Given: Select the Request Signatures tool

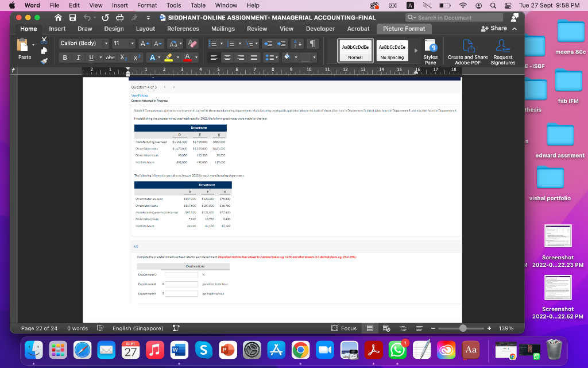Looking at the screenshot, I should tap(502, 51).
